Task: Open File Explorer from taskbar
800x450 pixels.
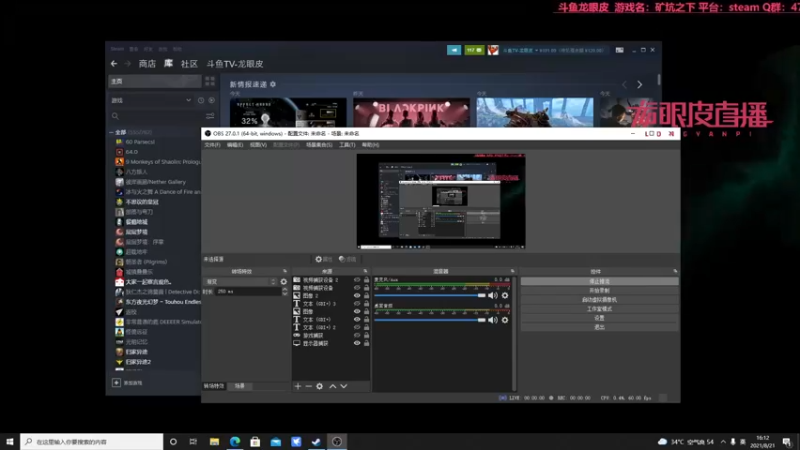Action: (x=214, y=442)
